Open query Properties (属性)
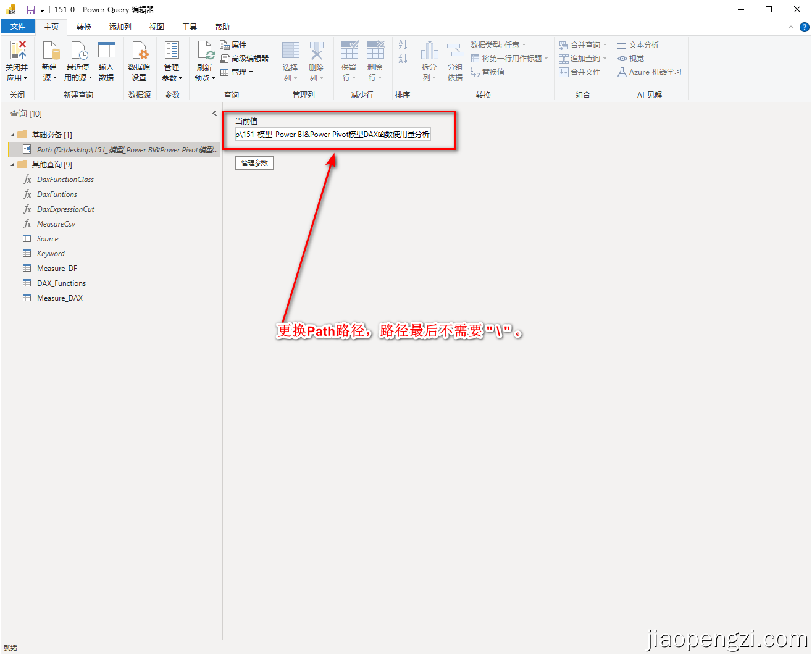This screenshot has width=812, height=655. point(233,45)
